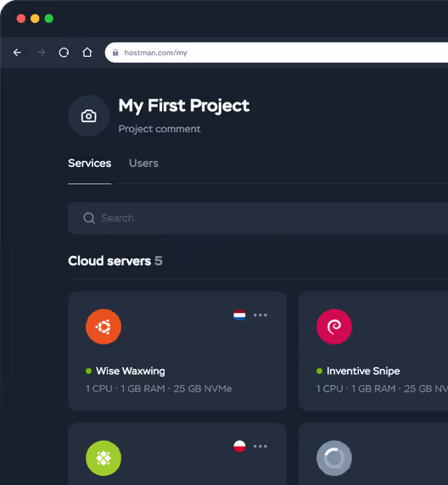The height and width of the screenshot is (485, 448).
Task: Close the window with the red button
Action: pos(21,19)
